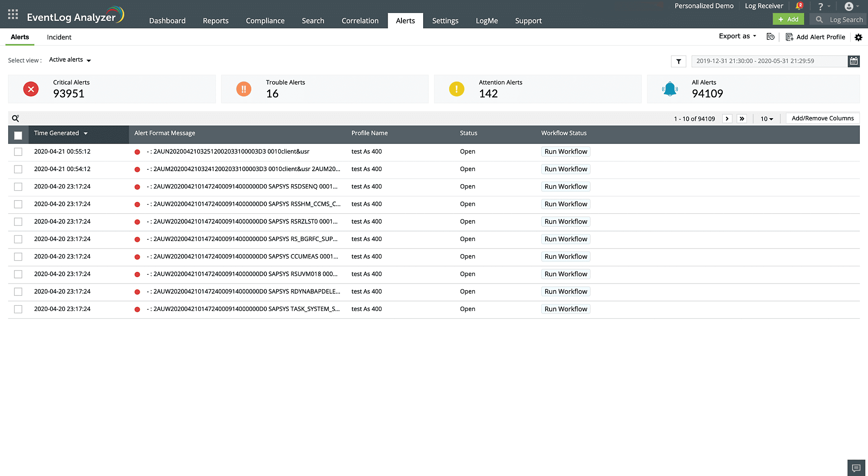
Task: Click the Trouble Alerts orange icon
Action: [243, 89]
